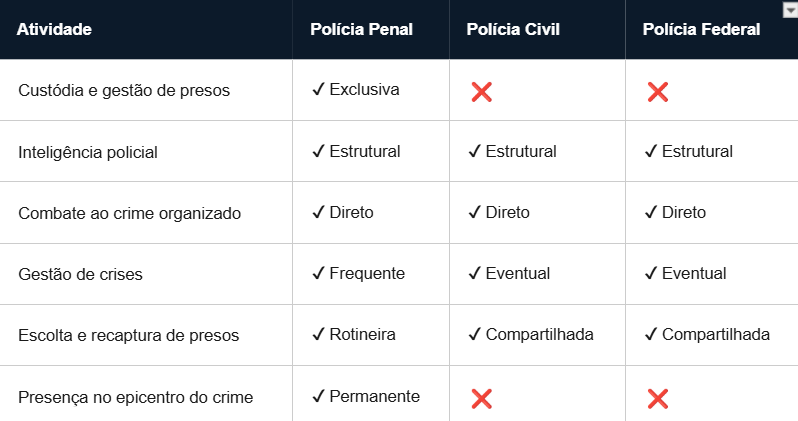This screenshot has height=421, width=798.
Task: Click the checkmark next to Frequente
Action: pyautogui.click(x=318, y=273)
